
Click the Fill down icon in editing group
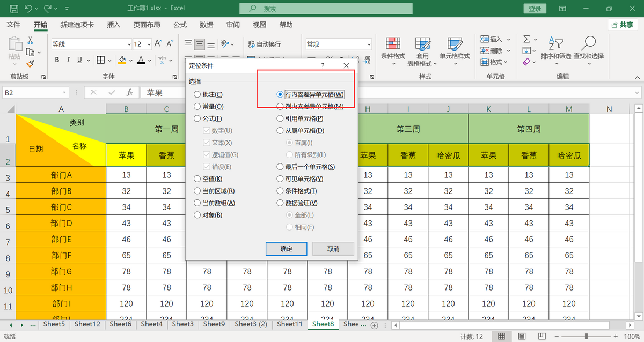(x=526, y=50)
